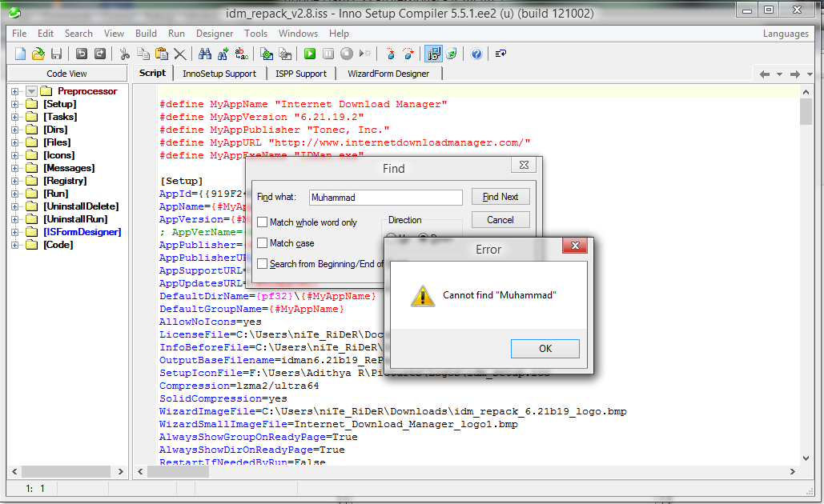Click the Replace text toolbar icon
Viewport: 824px width, 504px height.
(x=241, y=54)
